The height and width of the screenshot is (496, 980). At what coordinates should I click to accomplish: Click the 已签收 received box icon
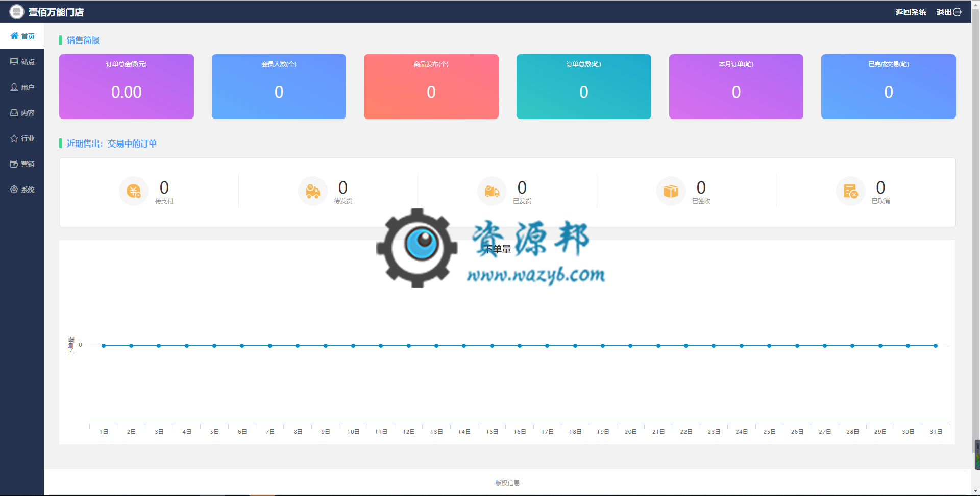tap(671, 191)
